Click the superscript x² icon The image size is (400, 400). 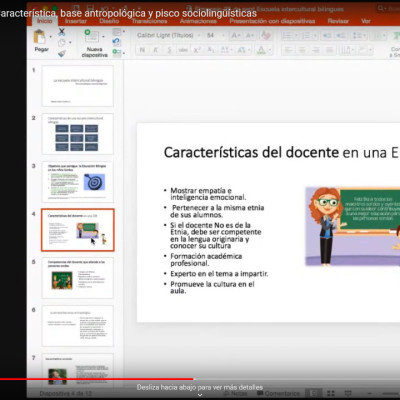(x=197, y=50)
